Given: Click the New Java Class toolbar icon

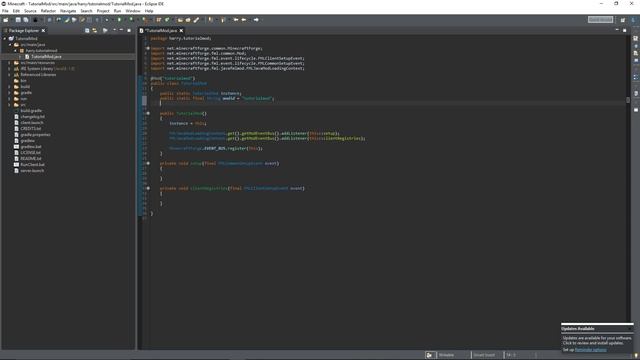Looking at the screenshot, I should [167, 20].
